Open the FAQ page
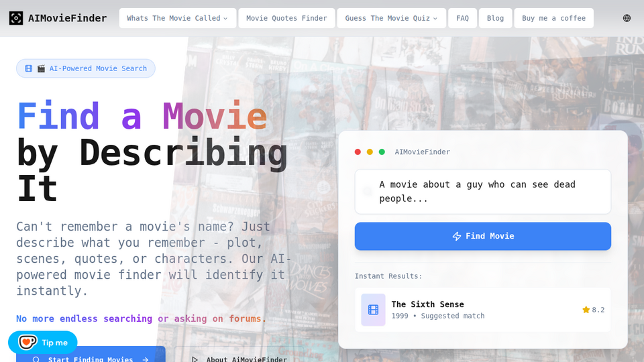 462,18
